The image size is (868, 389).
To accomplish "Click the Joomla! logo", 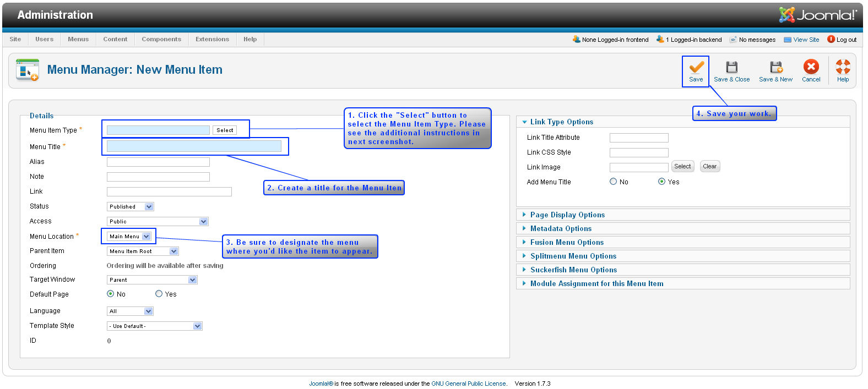I will click(x=818, y=15).
